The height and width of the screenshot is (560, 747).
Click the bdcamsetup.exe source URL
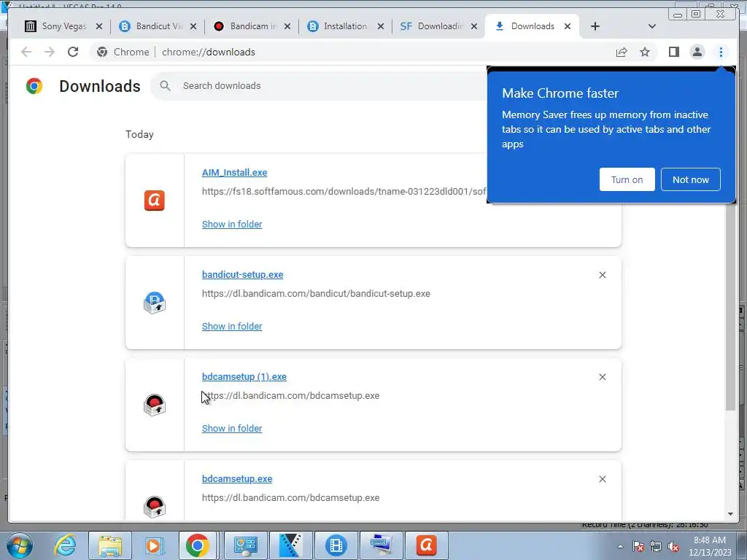290,497
